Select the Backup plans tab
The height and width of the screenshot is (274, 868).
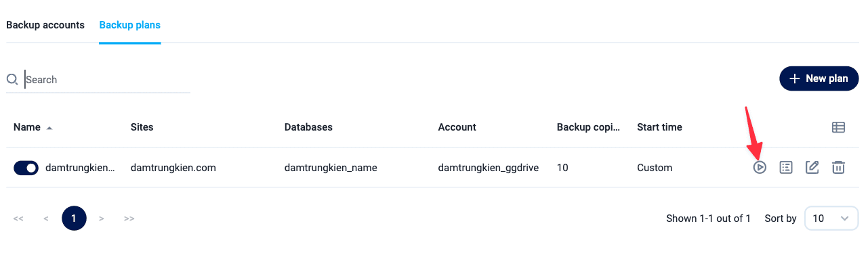(129, 25)
